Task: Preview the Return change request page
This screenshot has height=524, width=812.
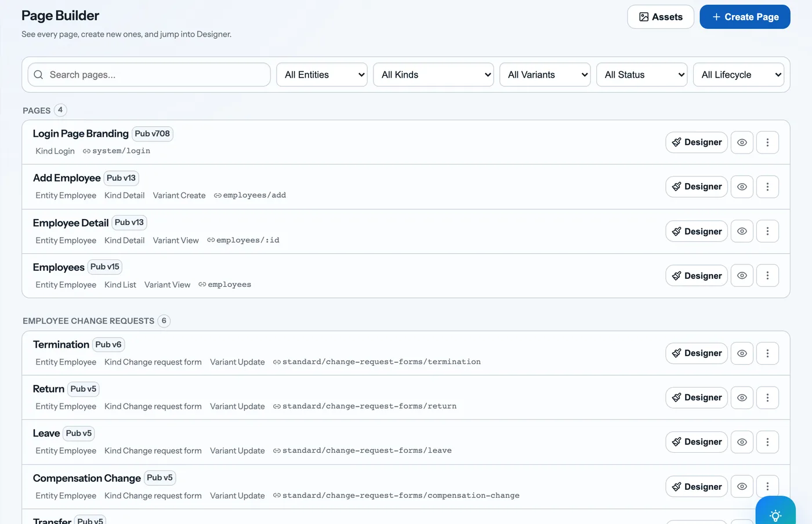Action: click(742, 398)
